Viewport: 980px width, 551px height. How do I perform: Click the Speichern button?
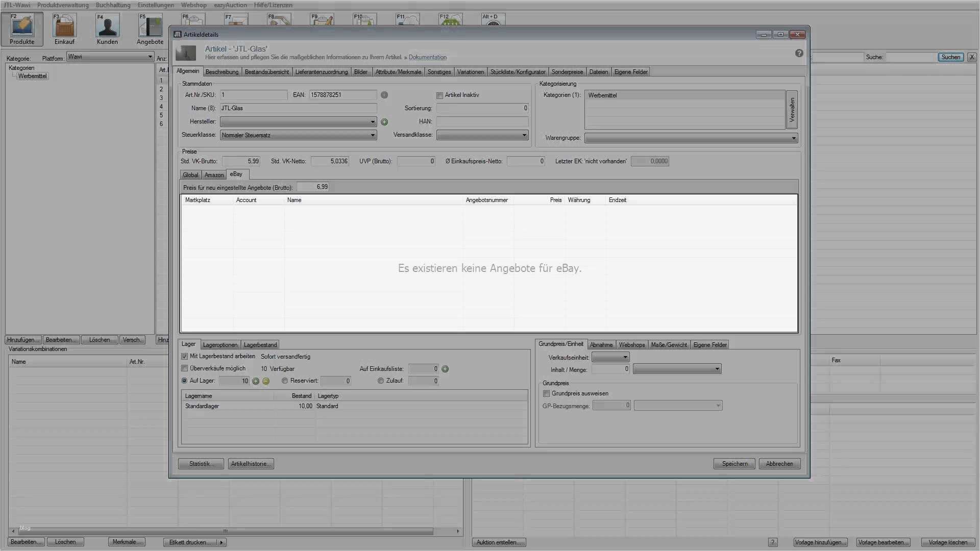point(734,464)
